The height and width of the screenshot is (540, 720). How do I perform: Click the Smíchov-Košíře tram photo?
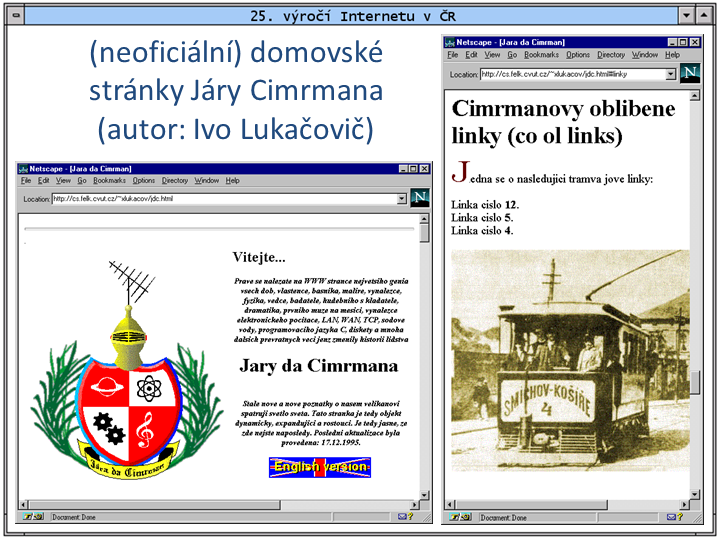pyautogui.click(x=570, y=360)
